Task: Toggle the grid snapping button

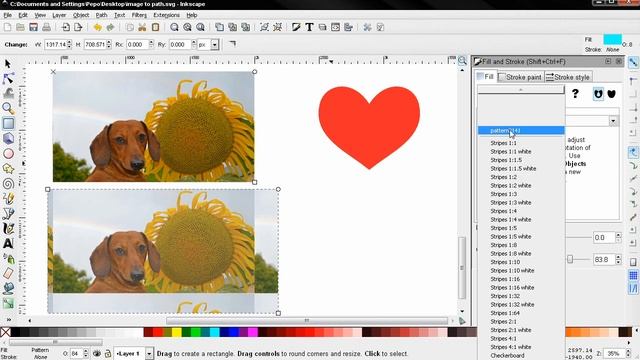Action: pyautogui.click(x=633, y=276)
